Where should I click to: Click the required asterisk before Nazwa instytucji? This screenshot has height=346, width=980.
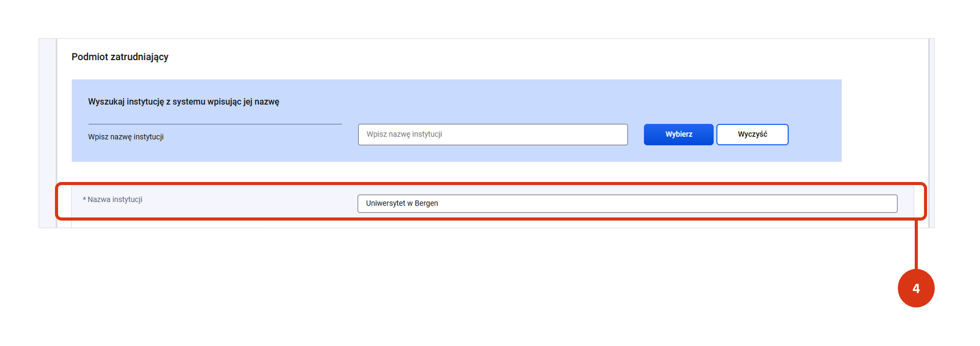pyautogui.click(x=84, y=200)
